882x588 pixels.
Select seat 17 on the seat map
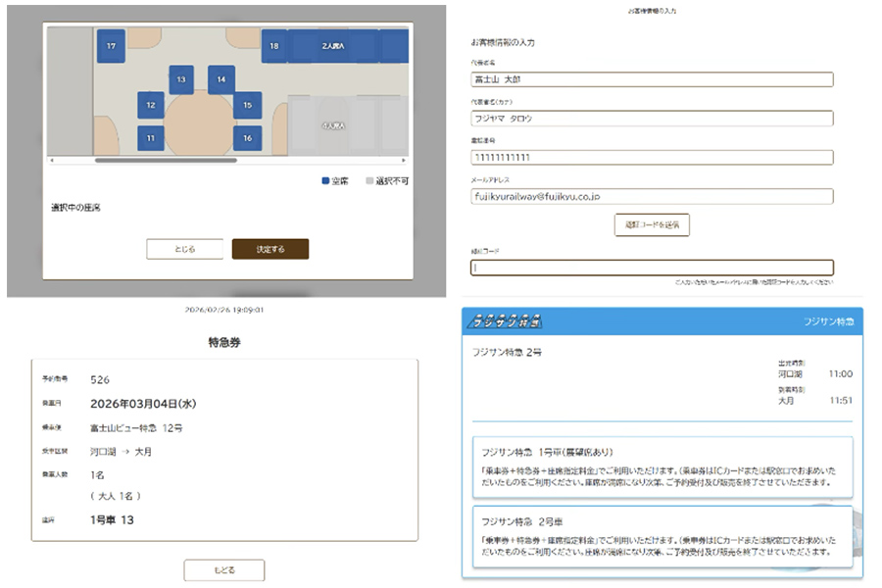pos(110,46)
